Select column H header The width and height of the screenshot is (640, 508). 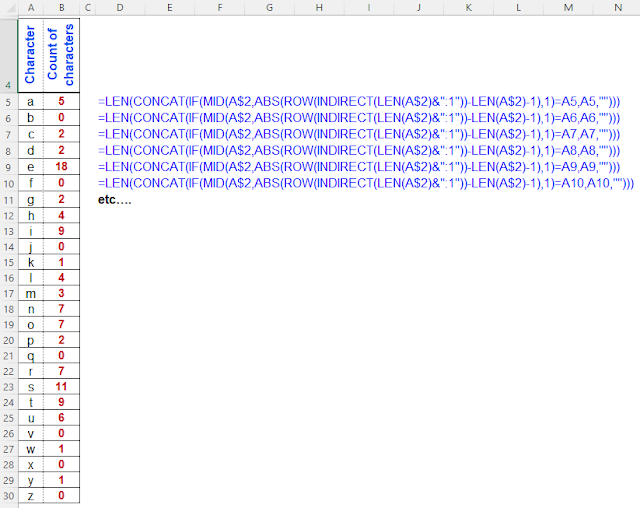(319, 7)
